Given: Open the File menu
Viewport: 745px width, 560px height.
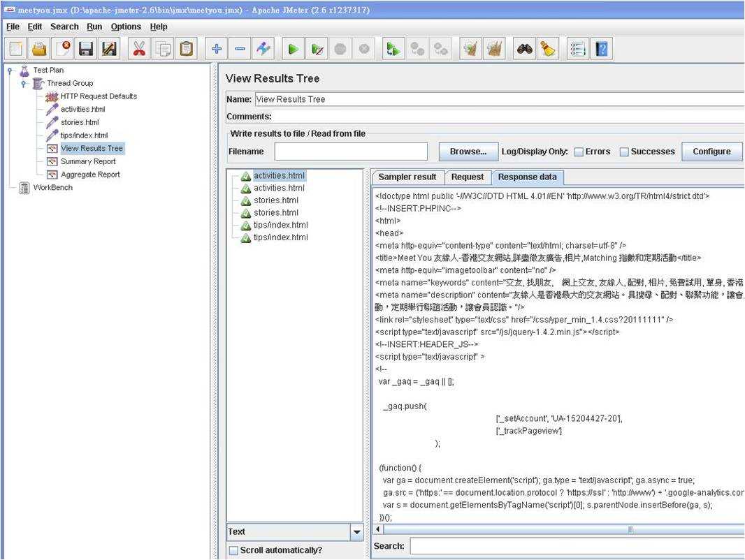Looking at the screenshot, I should [x=13, y=27].
